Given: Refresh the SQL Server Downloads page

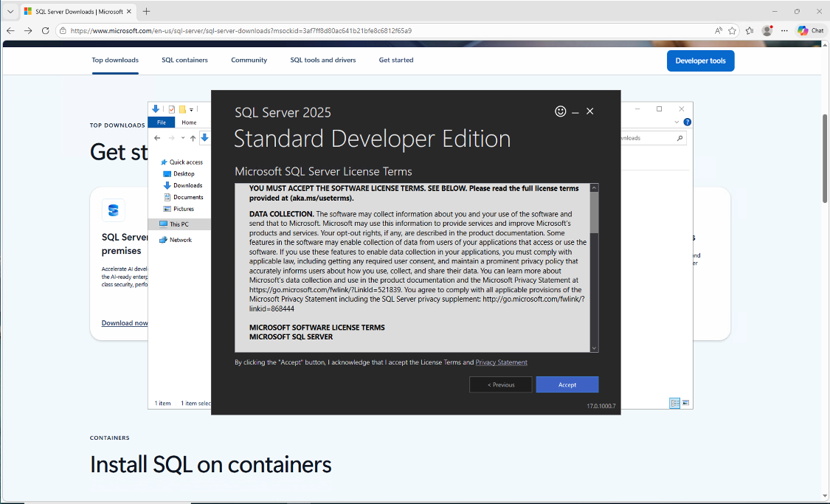Looking at the screenshot, I should tap(46, 31).
